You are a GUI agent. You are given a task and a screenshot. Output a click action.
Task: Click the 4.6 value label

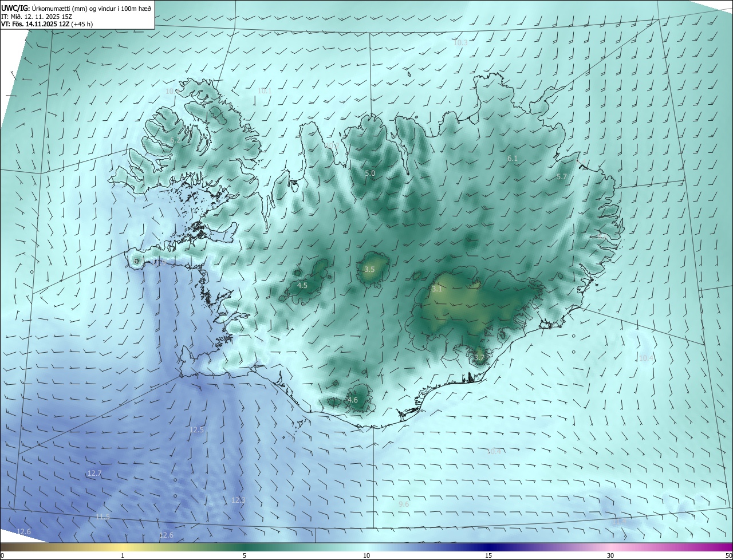353,400
